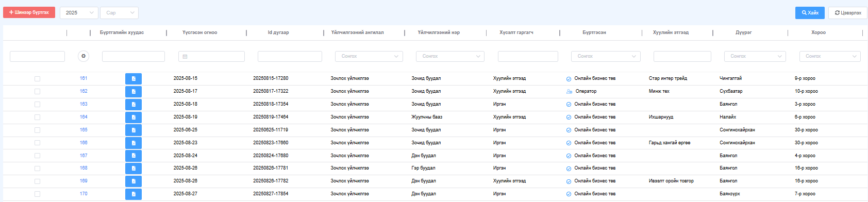
Task: Expand Үйлчилгээний ангилал filter dropdown
Action: point(369,56)
